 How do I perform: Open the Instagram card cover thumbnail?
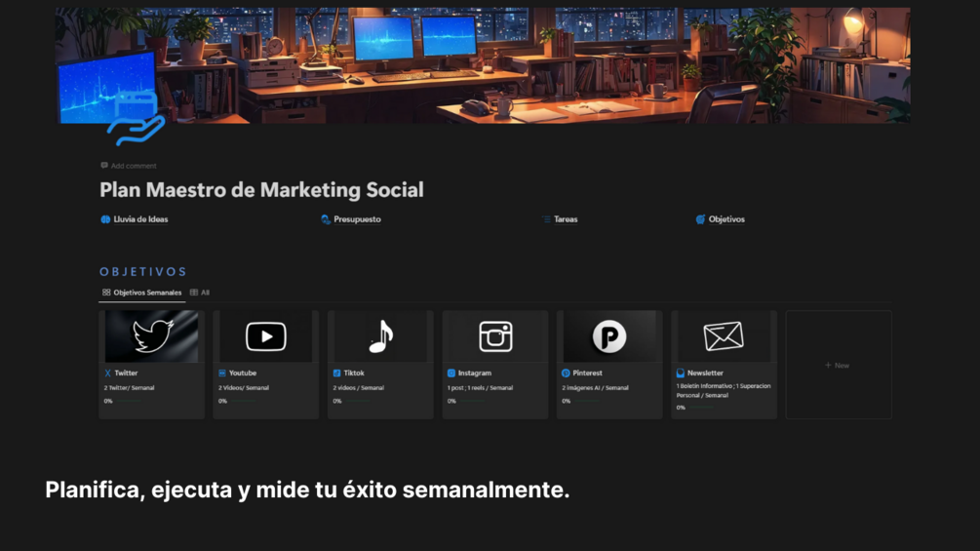(x=495, y=336)
